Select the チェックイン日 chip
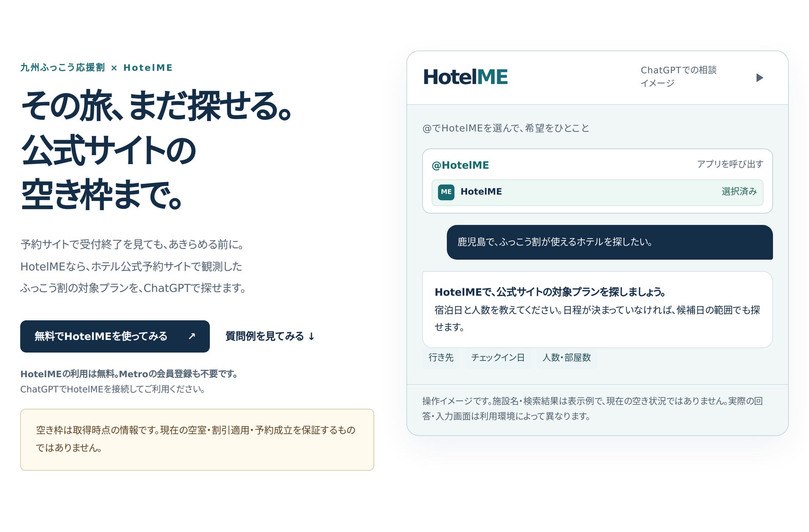Image resolution: width=809 pixels, height=532 pixels. 498,358
